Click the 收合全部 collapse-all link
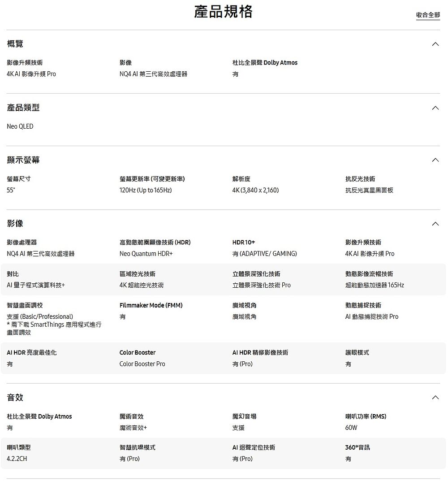 427,15
